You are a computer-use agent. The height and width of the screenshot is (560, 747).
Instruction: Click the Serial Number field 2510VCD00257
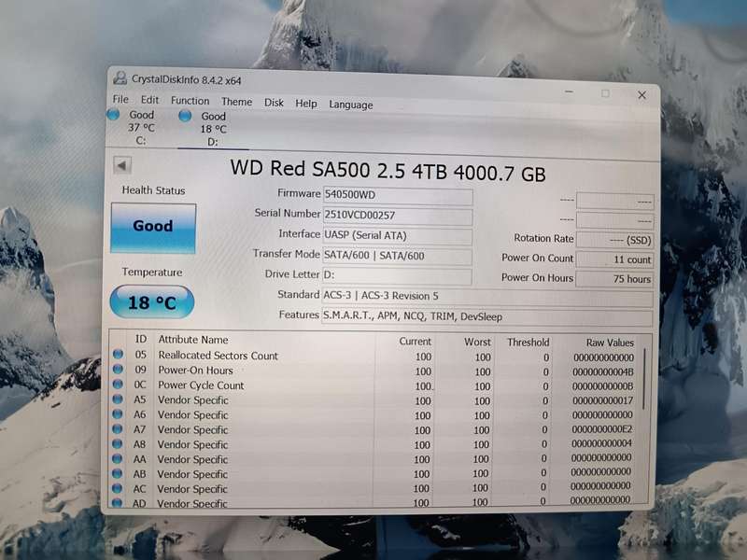398,216
